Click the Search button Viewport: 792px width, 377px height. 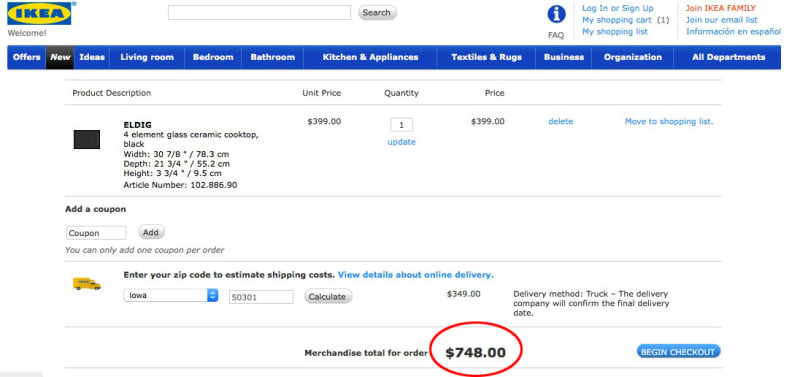(x=377, y=13)
